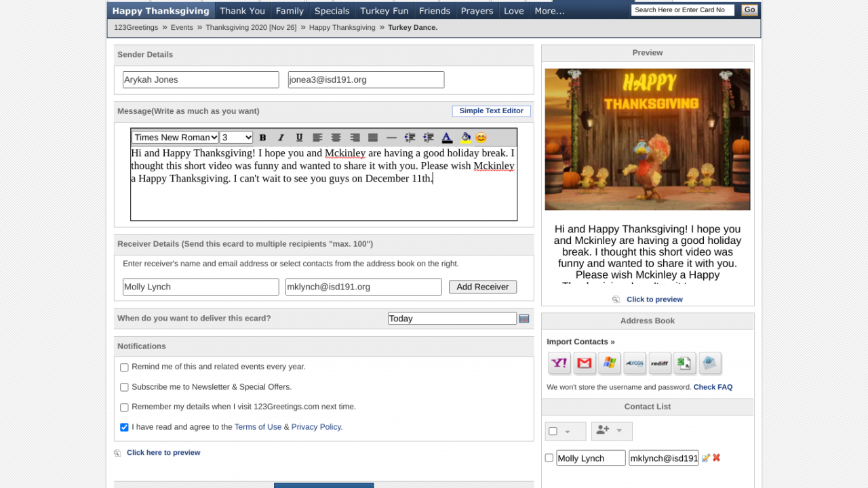The width and height of the screenshot is (868, 488).
Task: Open the text color picker
Action: 447,138
